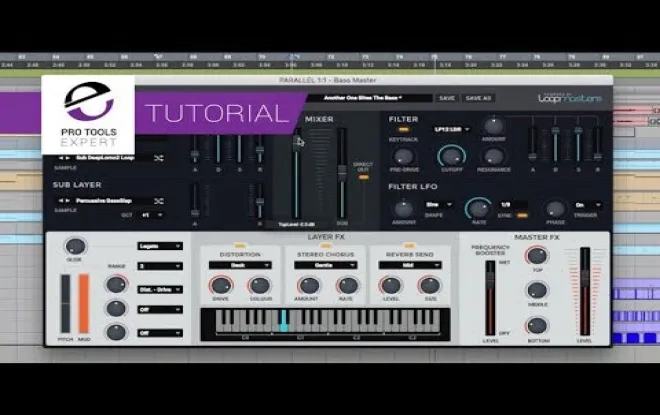
Task: Toggle the Stereo Chorus on/off LED
Action: pyautogui.click(x=325, y=246)
